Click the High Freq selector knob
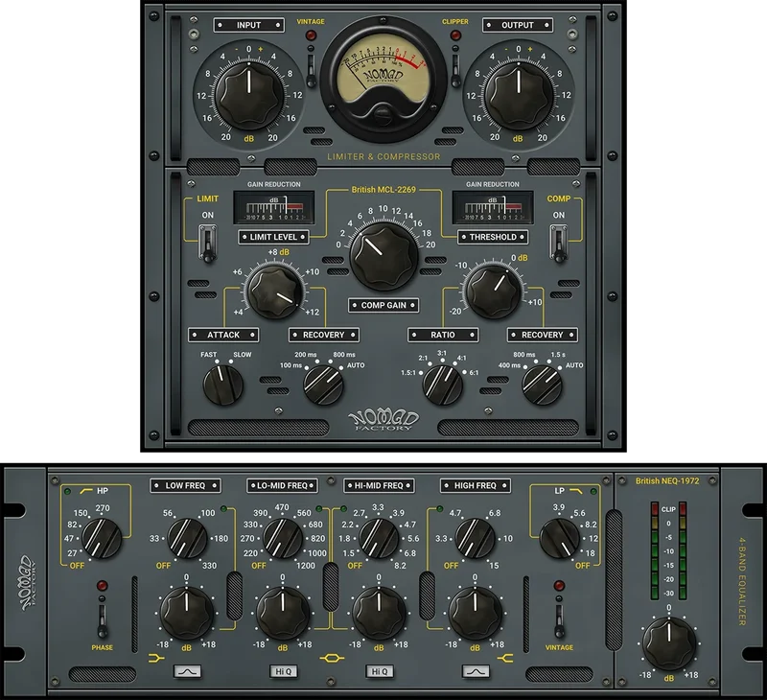 tap(475, 538)
